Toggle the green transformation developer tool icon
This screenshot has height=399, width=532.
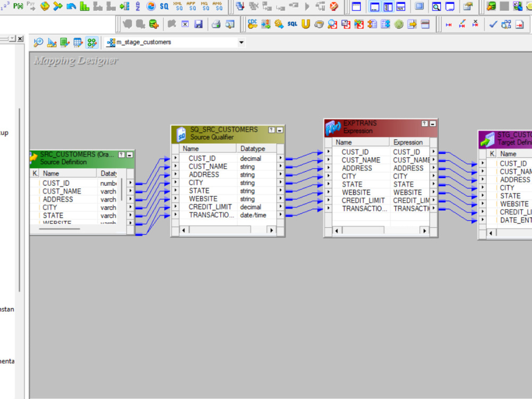tap(64, 43)
